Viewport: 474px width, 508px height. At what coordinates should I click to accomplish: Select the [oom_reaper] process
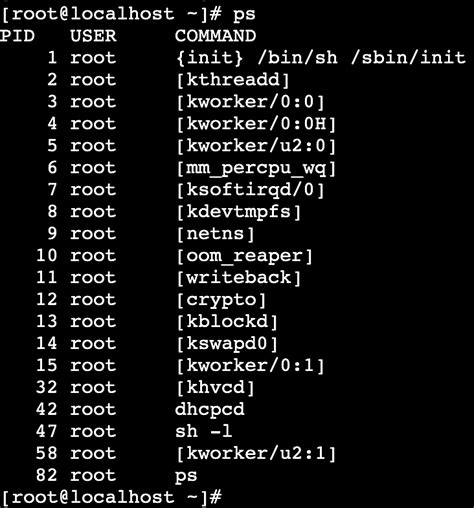(244, 256)
